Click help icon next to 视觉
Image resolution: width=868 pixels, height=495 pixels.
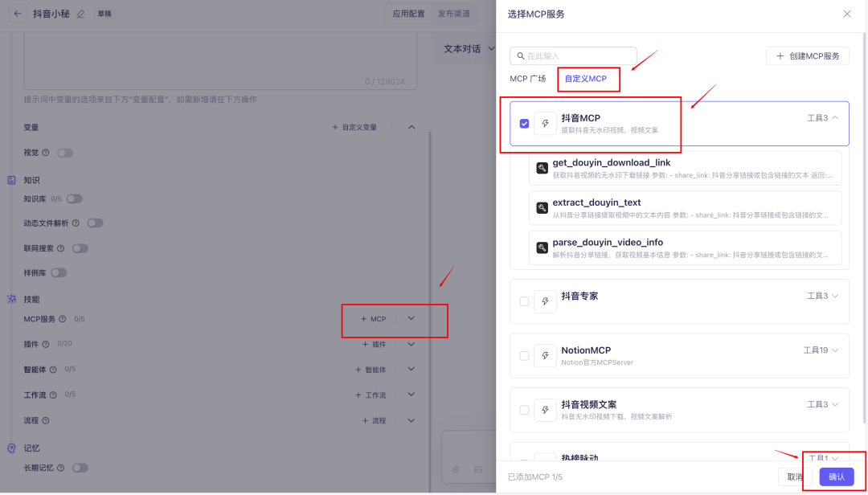[x=46, y=152]
